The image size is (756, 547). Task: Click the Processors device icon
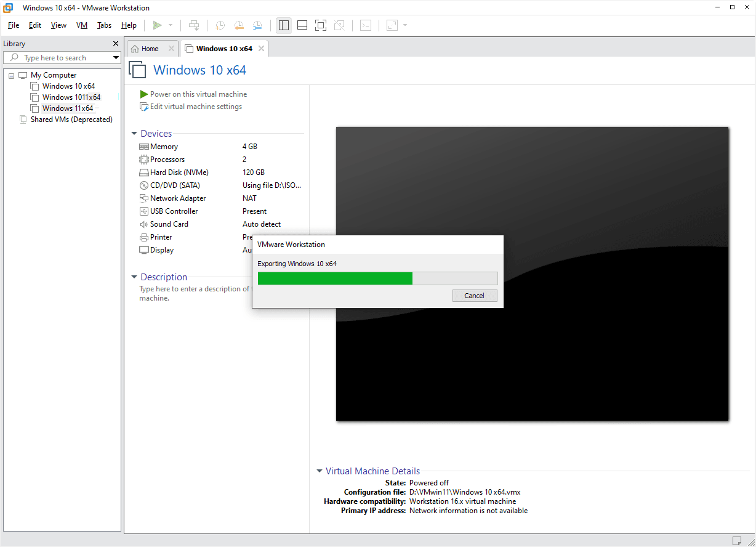144,160
